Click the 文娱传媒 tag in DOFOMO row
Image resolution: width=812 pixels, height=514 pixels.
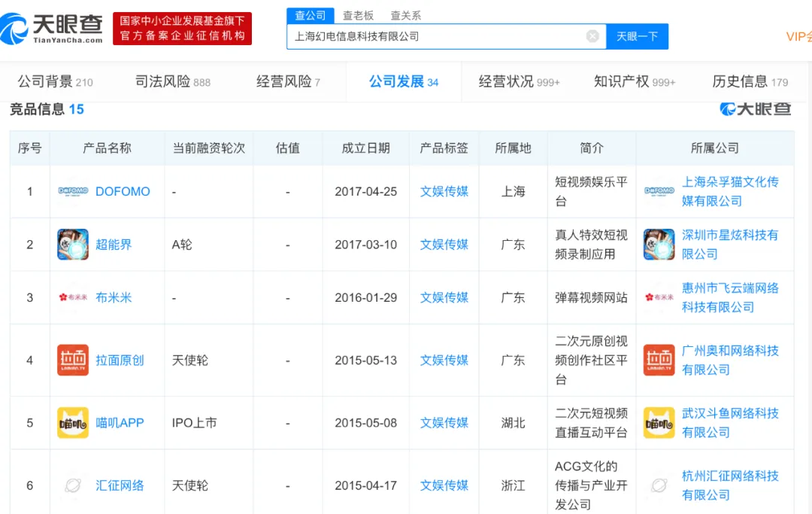[444, 191]
